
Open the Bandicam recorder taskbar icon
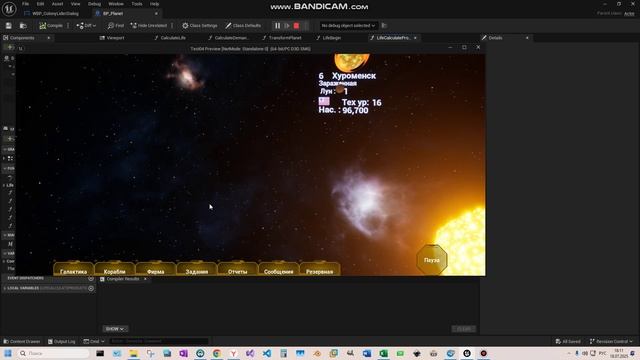(x=484, y=353)
